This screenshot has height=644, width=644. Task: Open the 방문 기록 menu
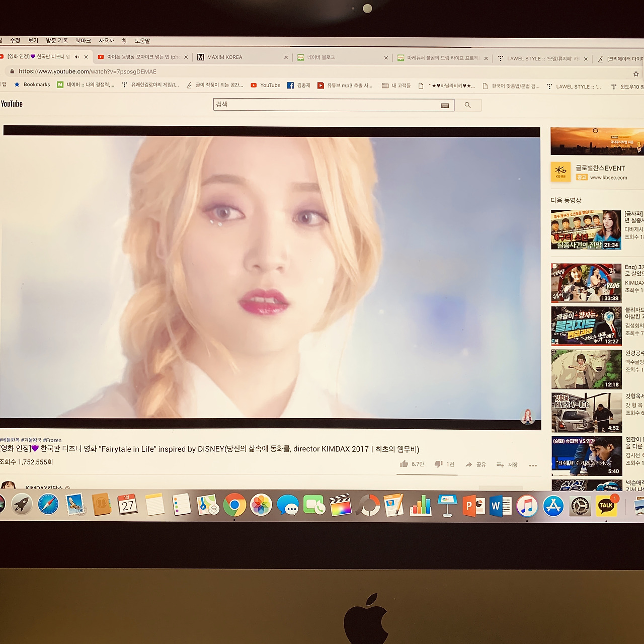[57, 40]
